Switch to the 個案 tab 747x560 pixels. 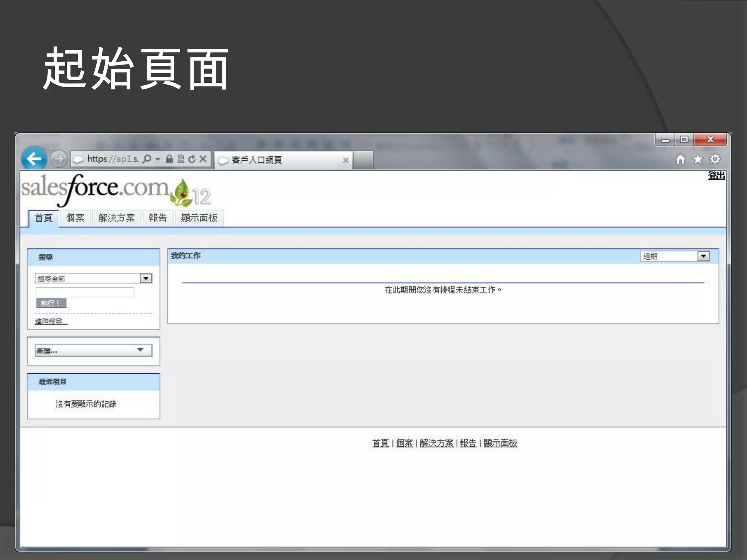pyautogui.click(x=76, y=218)
